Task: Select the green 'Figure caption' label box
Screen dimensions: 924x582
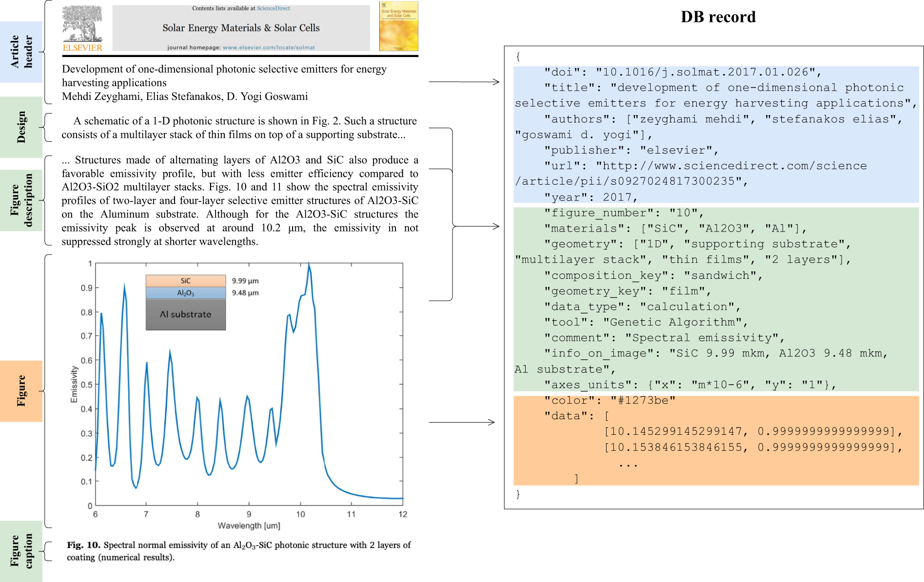Action: 21,551
